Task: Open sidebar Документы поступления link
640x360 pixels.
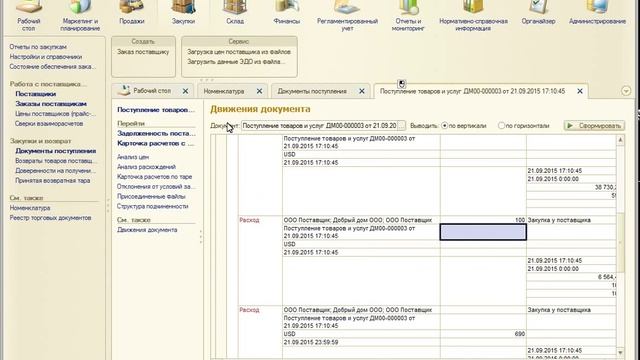Action: click(x=56, y=151)
